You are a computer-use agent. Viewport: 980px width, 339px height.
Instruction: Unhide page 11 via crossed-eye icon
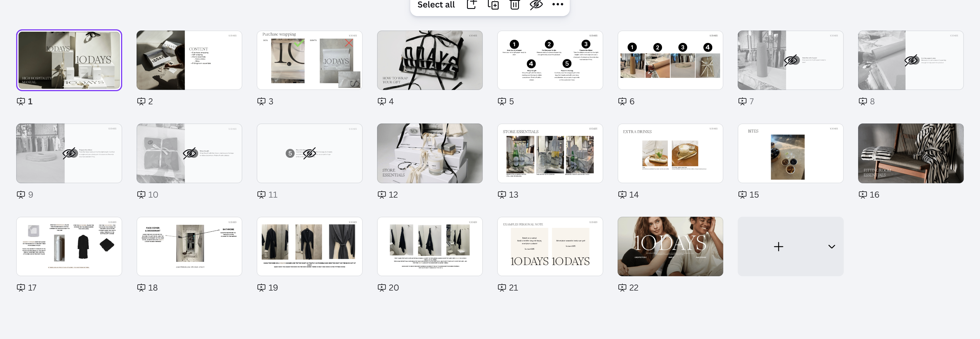(x=309, y=153)
